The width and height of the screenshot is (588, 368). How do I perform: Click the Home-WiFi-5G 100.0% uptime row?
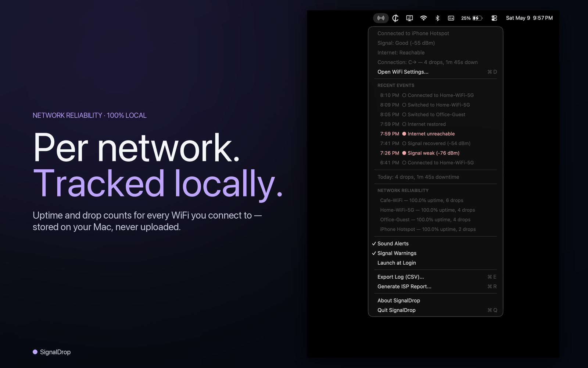tap(435, 210)
